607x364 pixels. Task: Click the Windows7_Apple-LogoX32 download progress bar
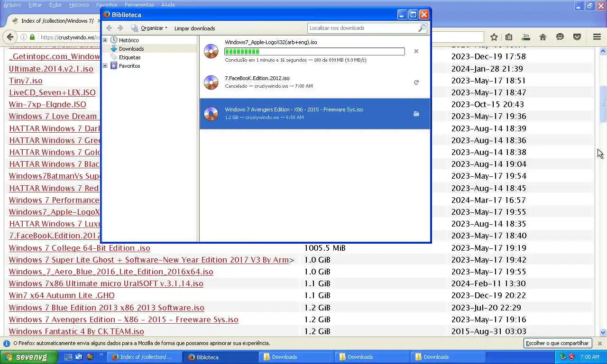click(314, 51)
